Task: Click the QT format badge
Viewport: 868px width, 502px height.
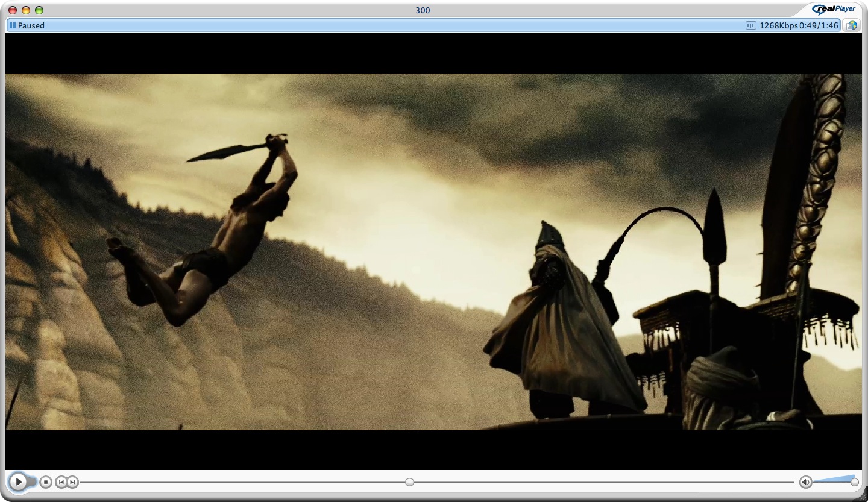Action: (750, 25)
